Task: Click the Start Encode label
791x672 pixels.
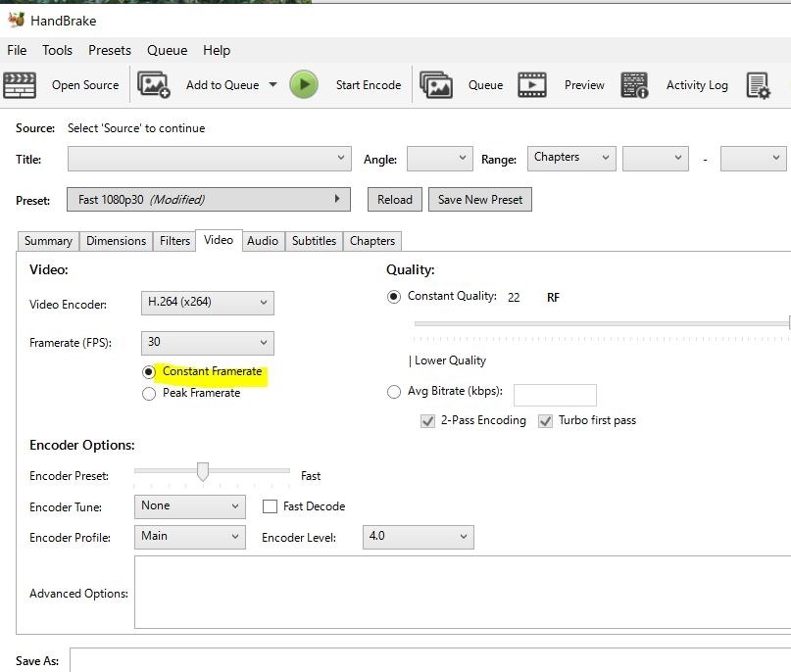Action: [x=369, y=85]
